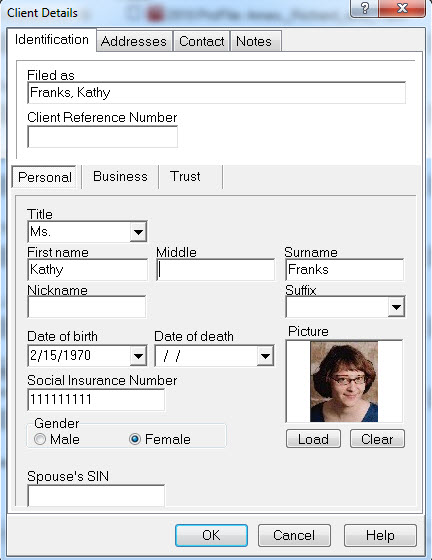Image resolution: width=432 pixels, height=560 pixels.
Task: Load a client picture
Action: [x=313, y=439]
